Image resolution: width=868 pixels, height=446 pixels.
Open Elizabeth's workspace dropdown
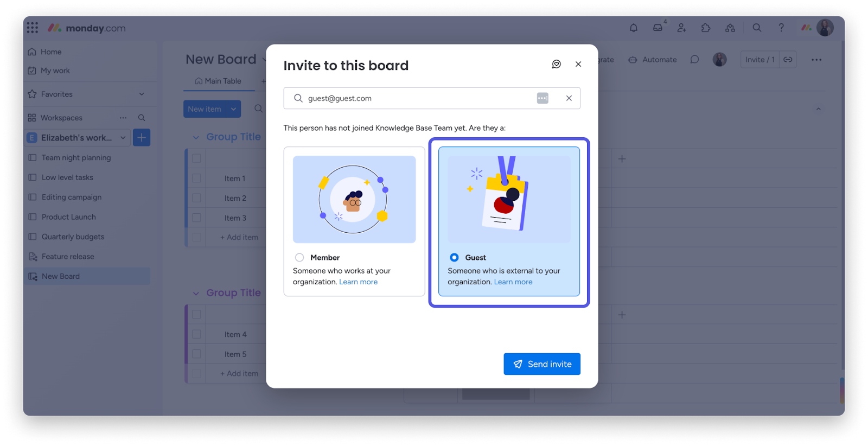[x=123, y=138]
